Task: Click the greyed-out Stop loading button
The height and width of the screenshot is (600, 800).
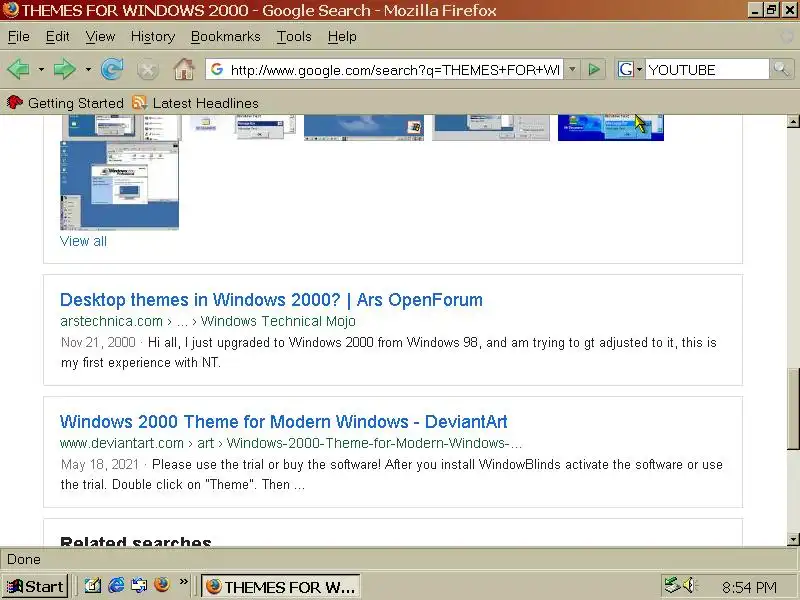Action: pyautogui.click(x=147, y=70)
